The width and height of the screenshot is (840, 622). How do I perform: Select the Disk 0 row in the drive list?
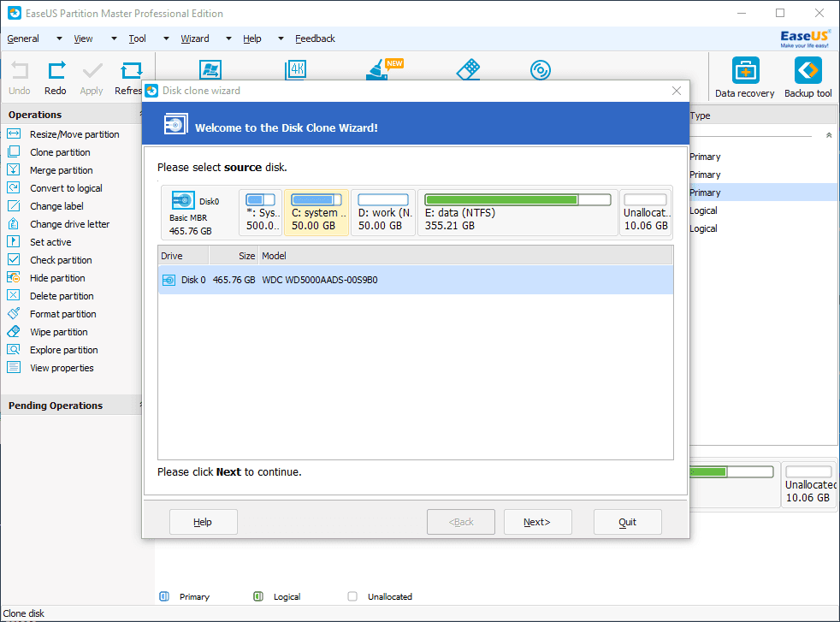click(x=342, y=279)
